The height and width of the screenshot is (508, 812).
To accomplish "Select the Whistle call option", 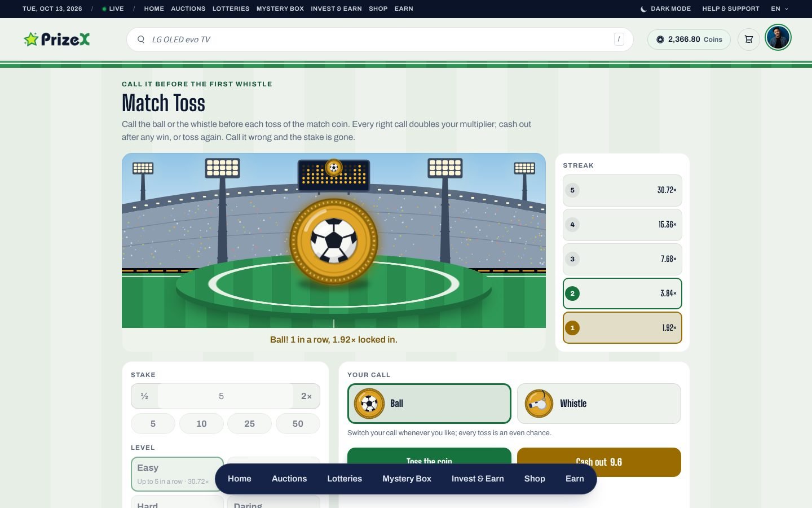I will pos(599,404).
